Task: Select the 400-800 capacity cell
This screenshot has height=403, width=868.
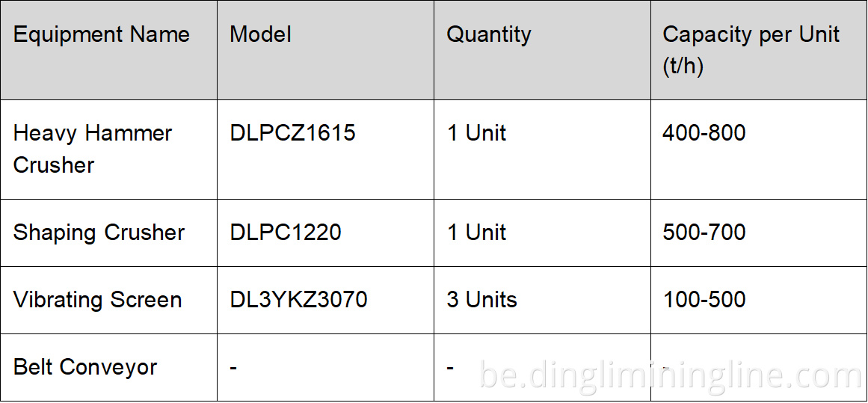Action: (704, 133)
